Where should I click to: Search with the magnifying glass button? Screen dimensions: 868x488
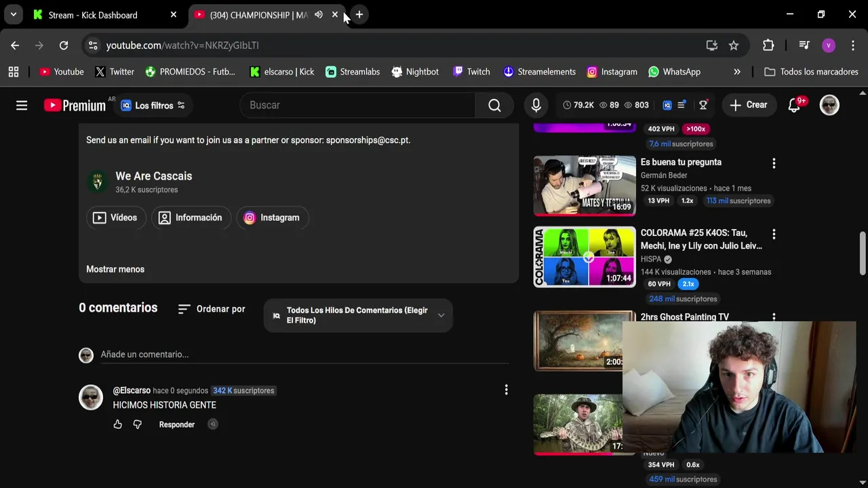coord(494,105)
